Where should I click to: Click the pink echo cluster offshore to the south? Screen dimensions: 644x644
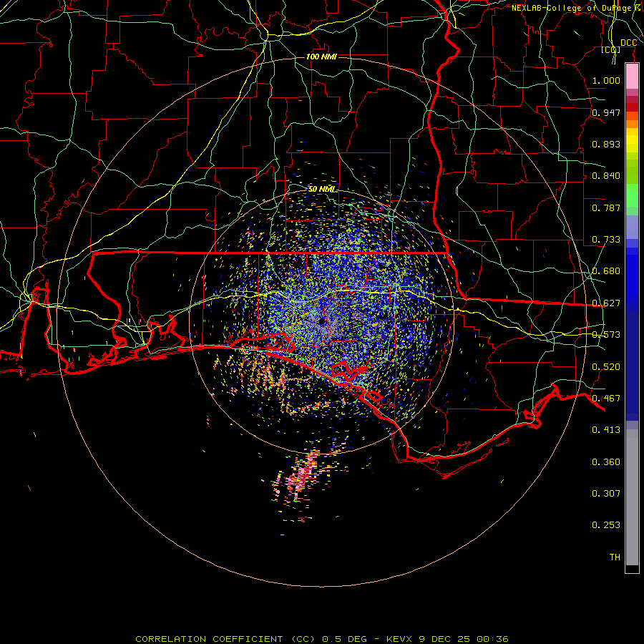coord(300,477)
